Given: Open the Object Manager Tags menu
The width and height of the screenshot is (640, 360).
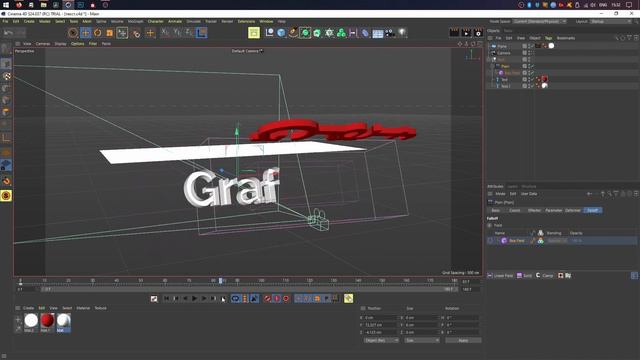Looking at the screenshot, I should click(548, 38).
